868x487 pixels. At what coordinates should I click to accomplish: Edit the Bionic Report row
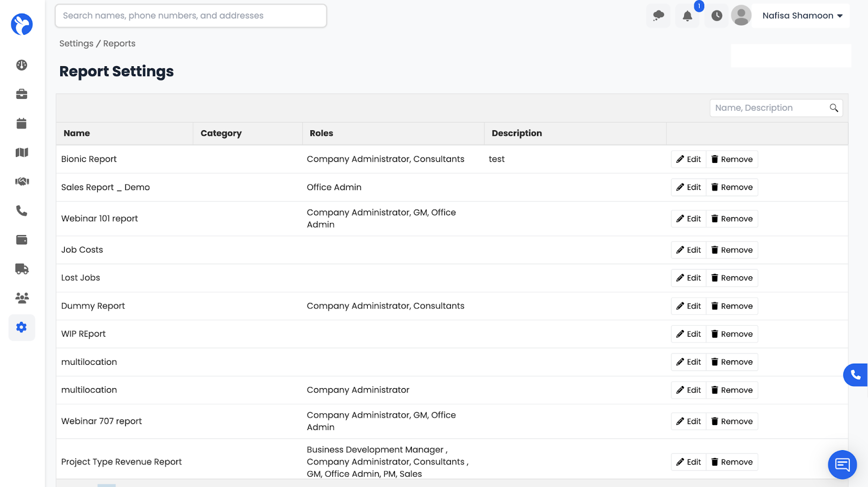click(688, 159)
